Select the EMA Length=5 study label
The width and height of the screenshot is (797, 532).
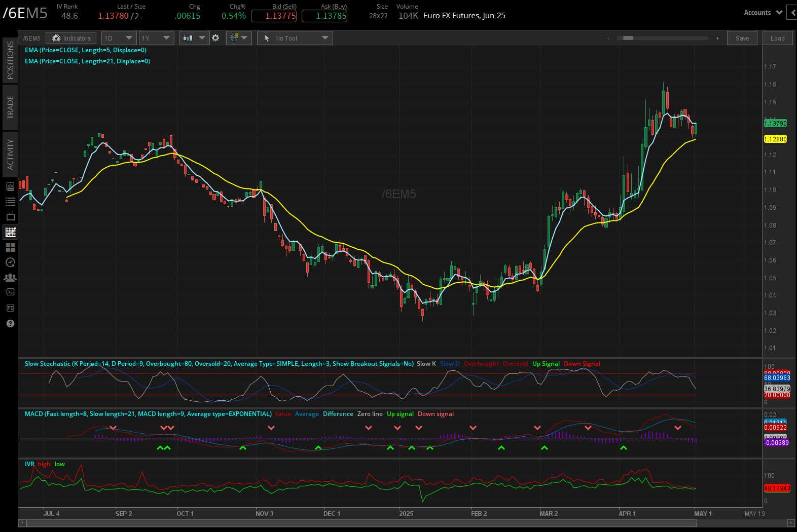tap(86, 50)
